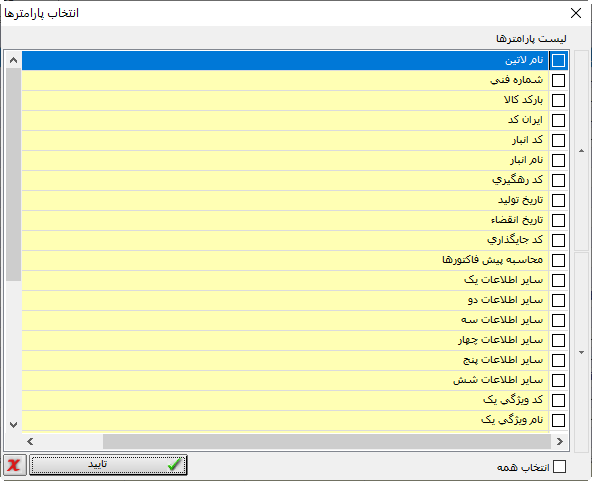This screenshot has height=481, width=592.
Task: Select the سایر اطلاعات چهار row text
Action: [x=501, y=340]
